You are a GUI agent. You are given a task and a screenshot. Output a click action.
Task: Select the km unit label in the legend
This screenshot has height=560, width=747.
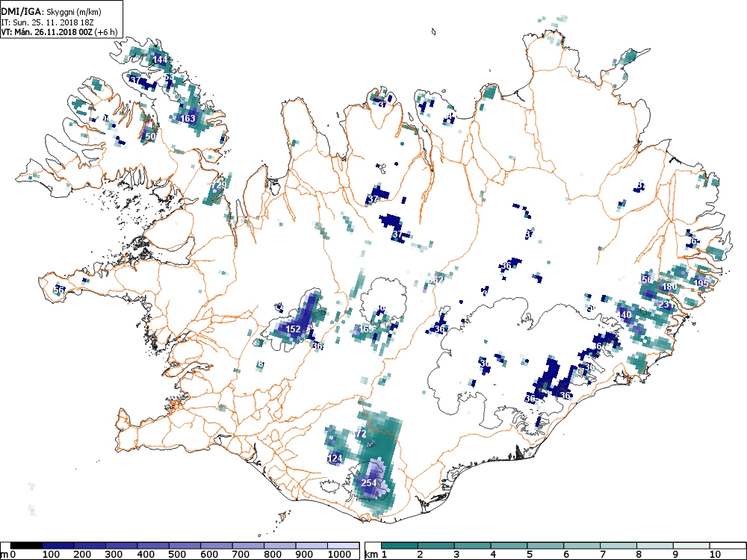[371, 554]
